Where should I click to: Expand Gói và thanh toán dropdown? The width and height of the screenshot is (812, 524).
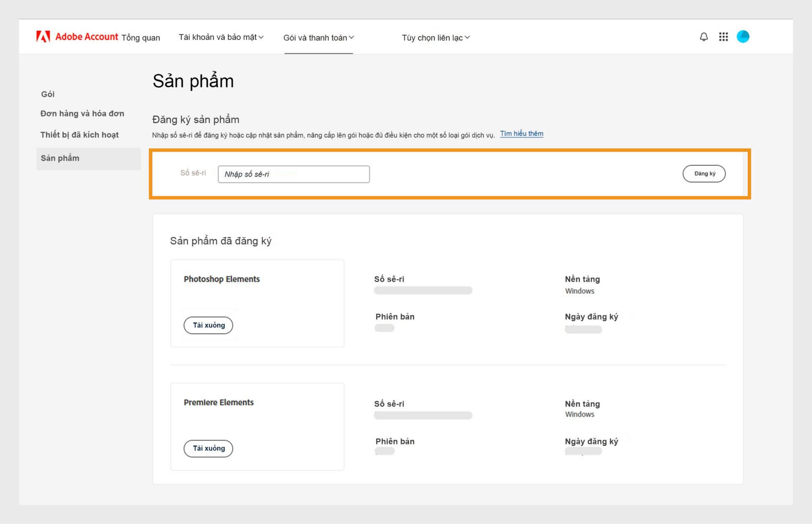click(318, 38)
